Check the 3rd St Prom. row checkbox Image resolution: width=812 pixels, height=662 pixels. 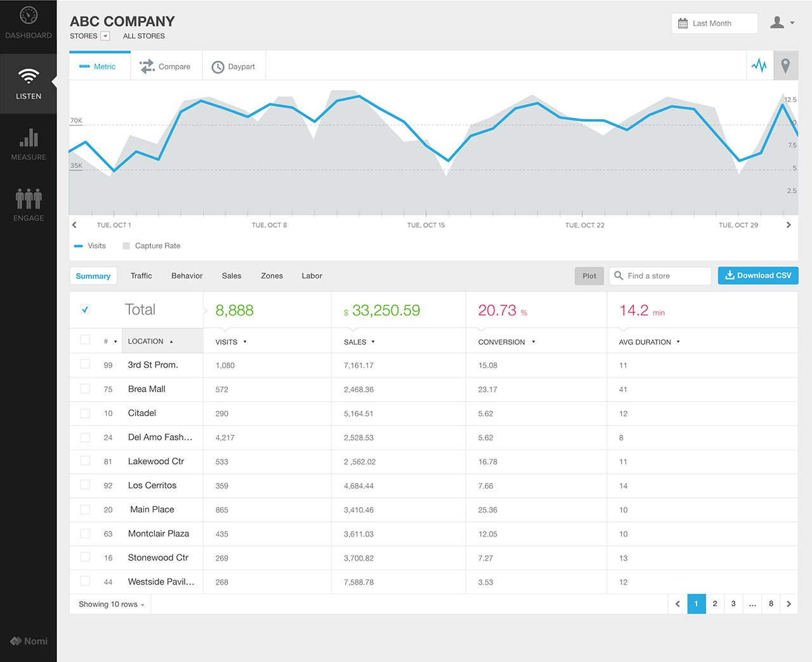click(x=85, y=364)
